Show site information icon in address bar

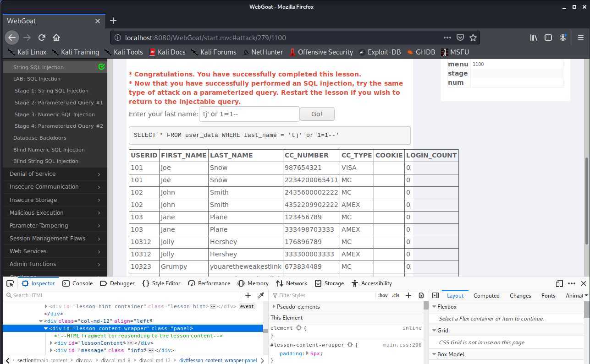pos(117,38)
